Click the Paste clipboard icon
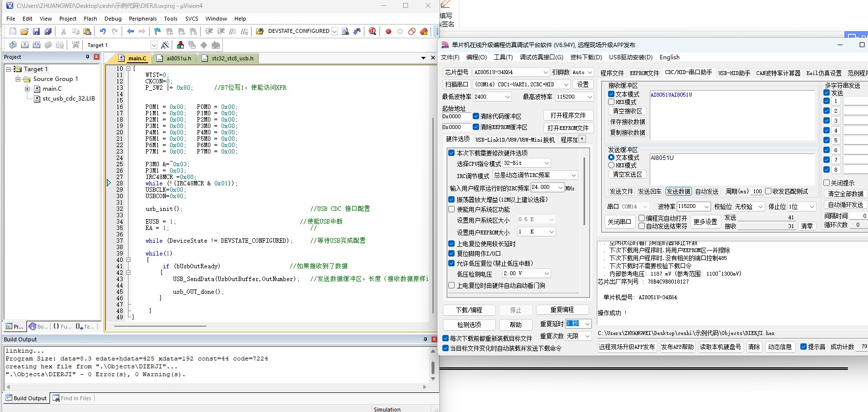 click(87, 31)
